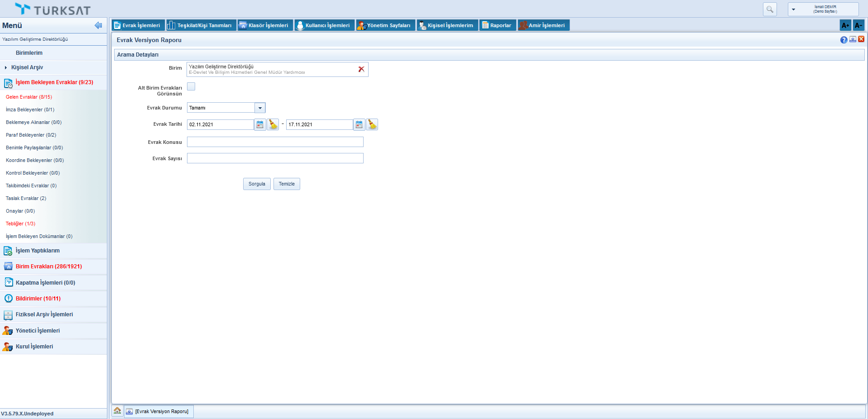Open İşlem Bekleyen Dokümanlar (0)
Screen dimensions: 868x419
tap(39, 236)
